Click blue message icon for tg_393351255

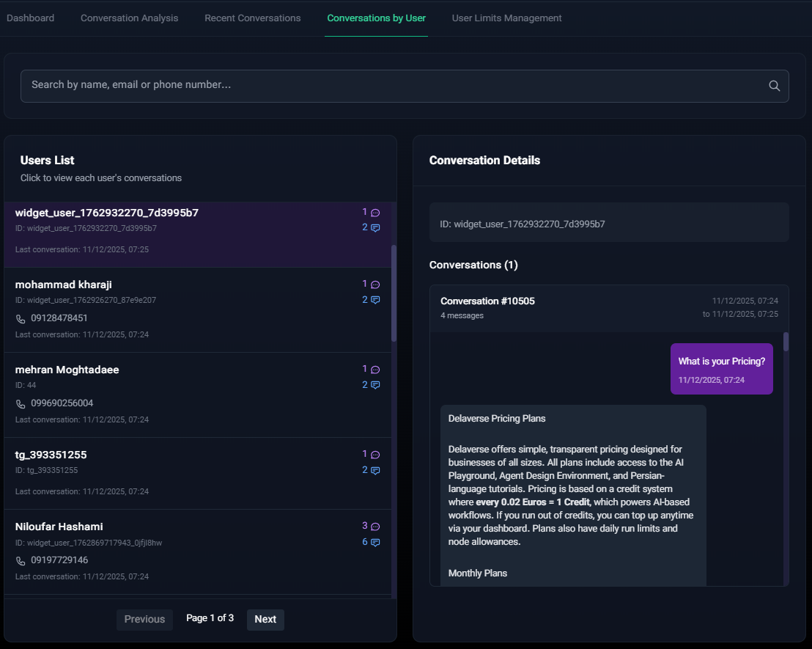[x=375, y=470]
